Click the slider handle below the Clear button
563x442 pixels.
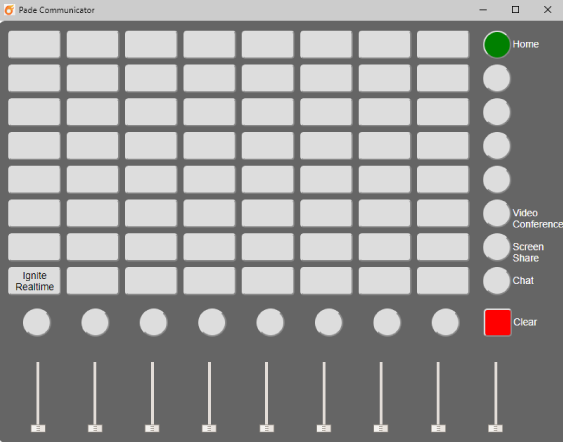[495, 428]
